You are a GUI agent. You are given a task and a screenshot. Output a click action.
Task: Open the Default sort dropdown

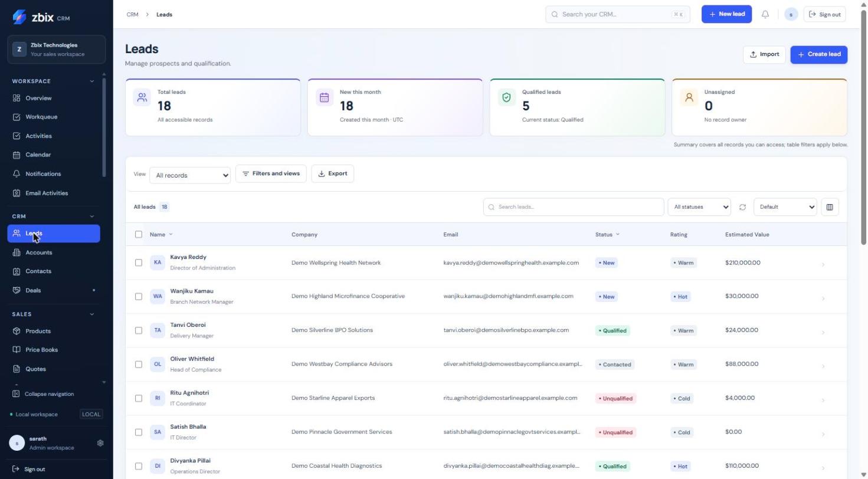pyautogui.click(x=785, y=207)
